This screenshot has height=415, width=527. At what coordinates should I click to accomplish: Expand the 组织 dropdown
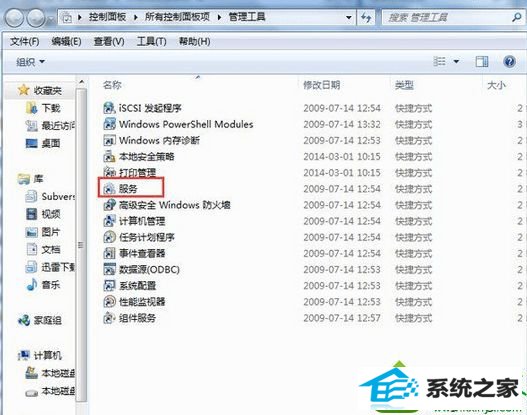(30, 62)
